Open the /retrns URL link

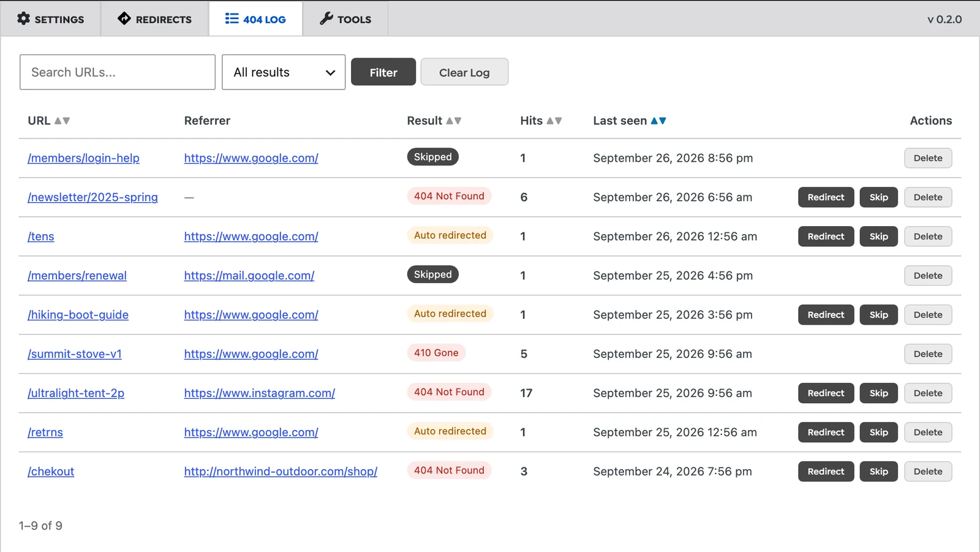coord(45,433)
